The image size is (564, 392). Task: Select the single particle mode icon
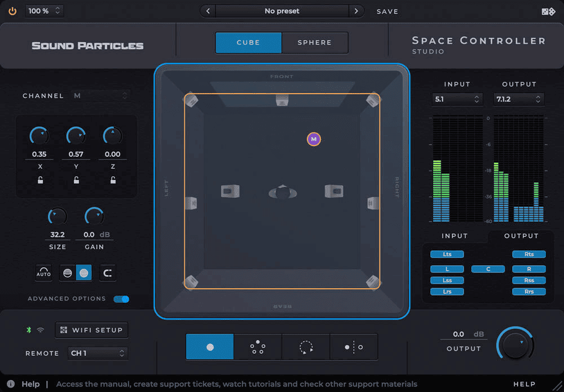209,347
